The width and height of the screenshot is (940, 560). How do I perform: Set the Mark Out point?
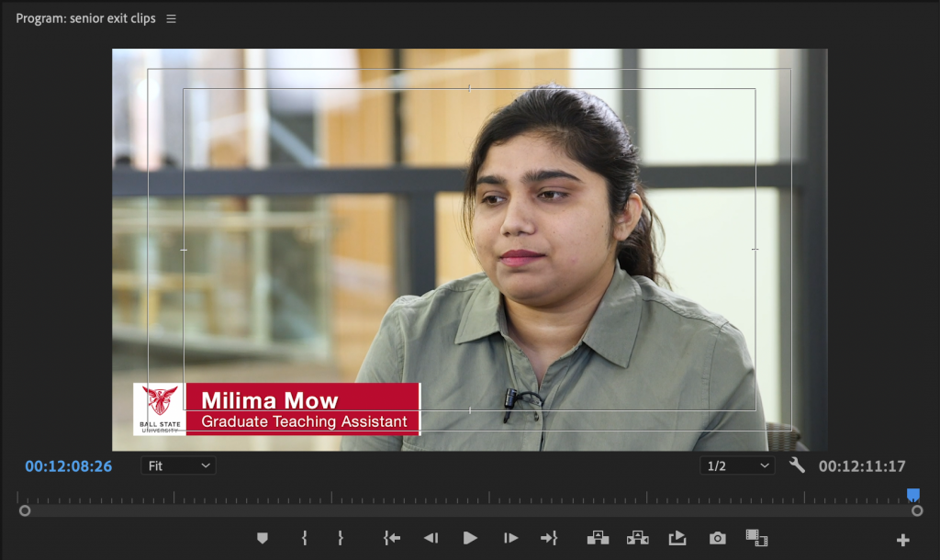(x=340, y=538)
